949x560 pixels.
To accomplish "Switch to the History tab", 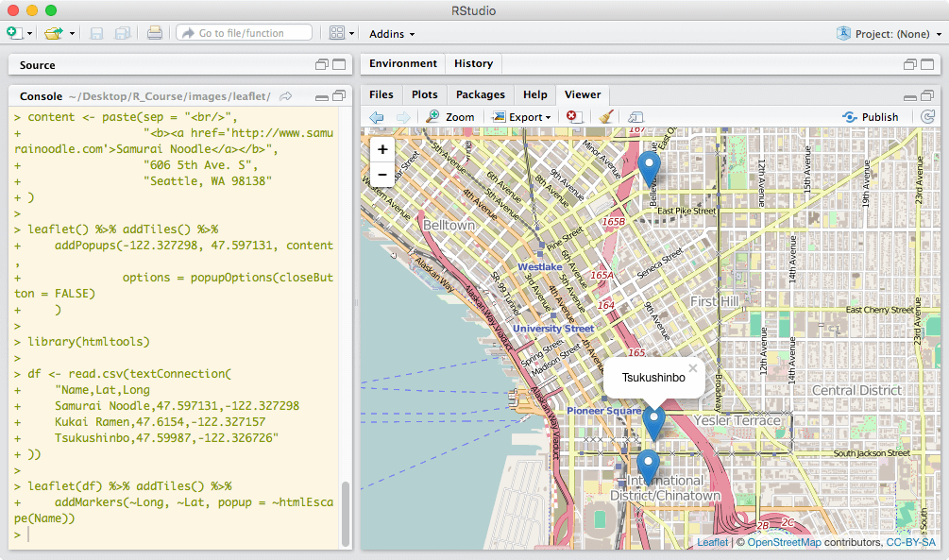I will pos(473,63).
